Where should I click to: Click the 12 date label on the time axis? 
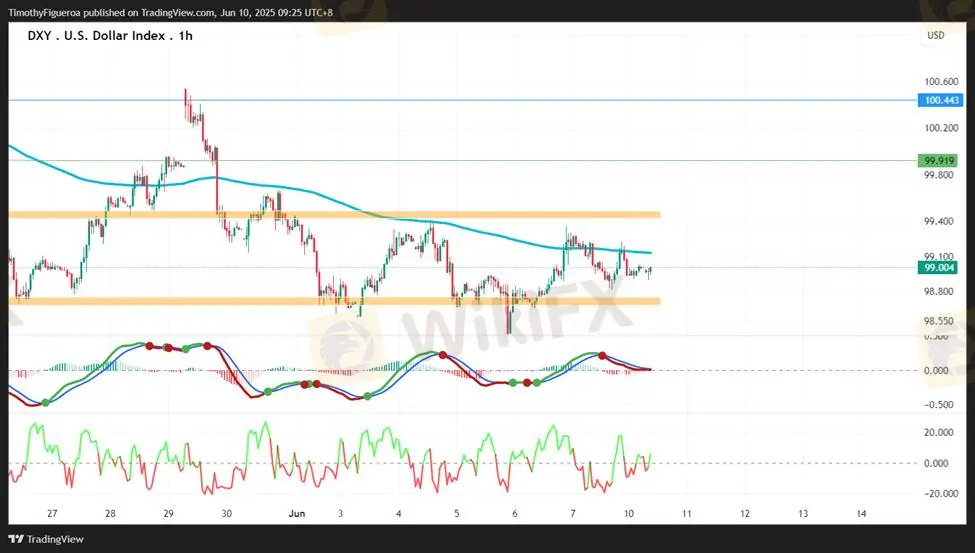tap(745, 514)
